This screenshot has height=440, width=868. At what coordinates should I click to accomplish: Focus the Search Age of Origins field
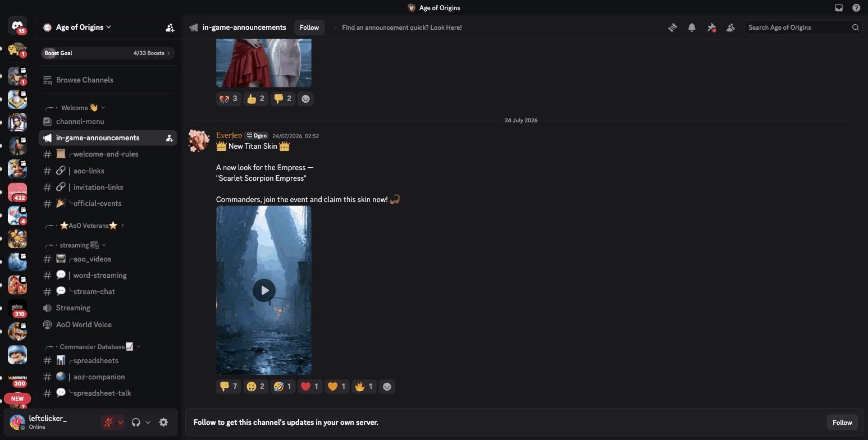point(802,27)
